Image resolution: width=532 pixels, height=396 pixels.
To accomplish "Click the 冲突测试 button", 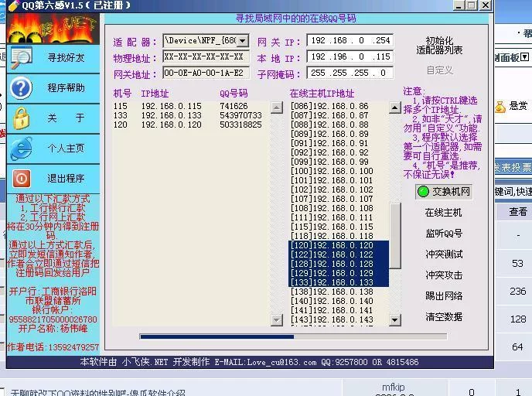I will (443, 254).
